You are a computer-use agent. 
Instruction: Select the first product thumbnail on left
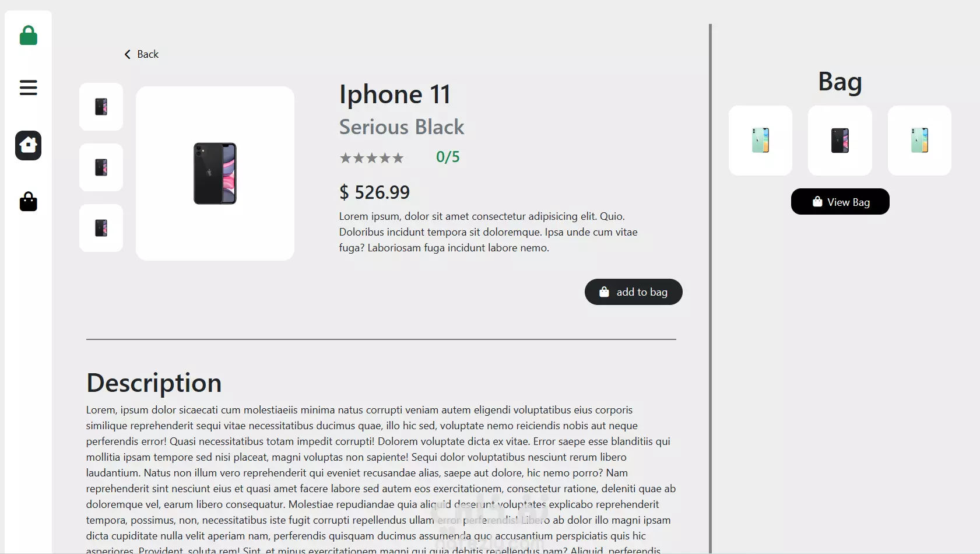pyautogui.click(x=101, y=107)
